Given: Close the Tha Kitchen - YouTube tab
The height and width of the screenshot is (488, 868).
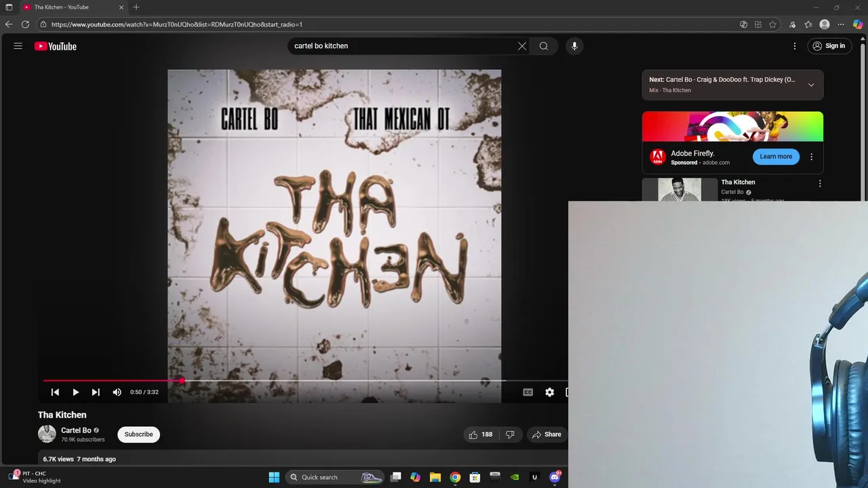Looking at the screenshot, I should click(121, 7).
